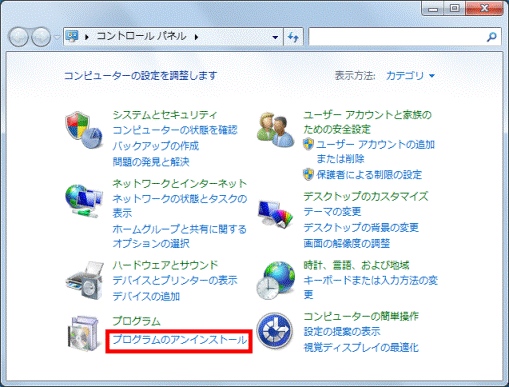Viewport: 509px width, 387px height.
Task: Click 視覚ディスプレイの最適化 link
Action: 361,348
